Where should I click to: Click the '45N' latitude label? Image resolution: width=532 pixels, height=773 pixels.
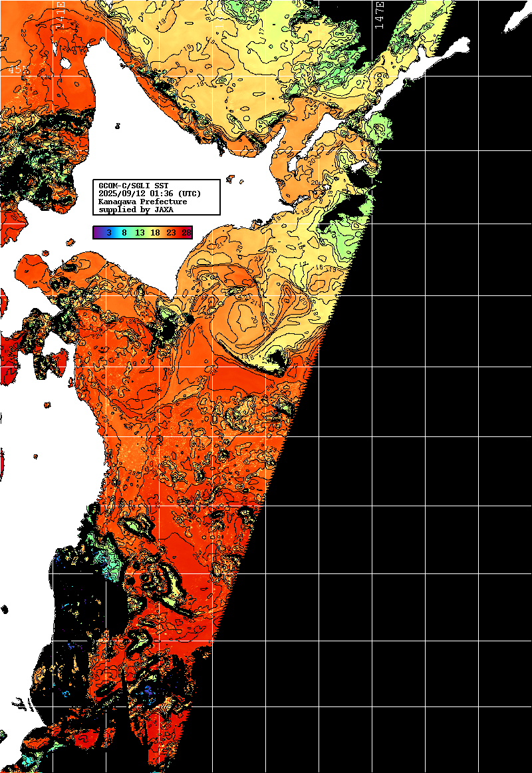pos(18,70)
